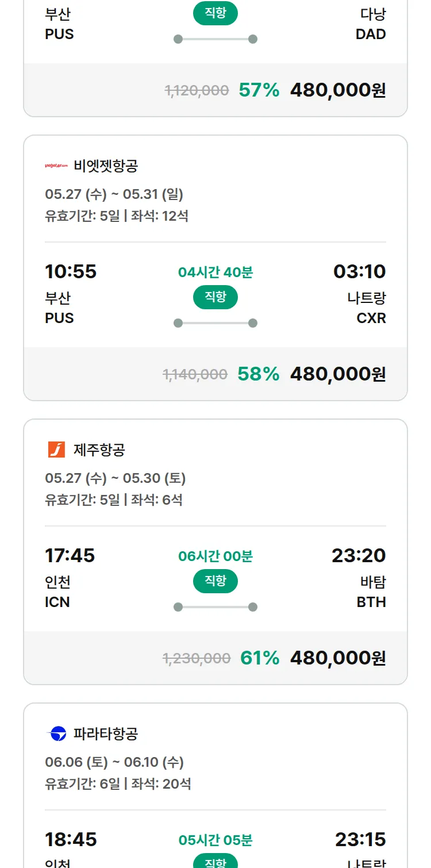Click the 05.27 (수) ~ 05.31 (일) date range
Image resolution: width=431 pixels, height=868 pixels.
(114, 194)
